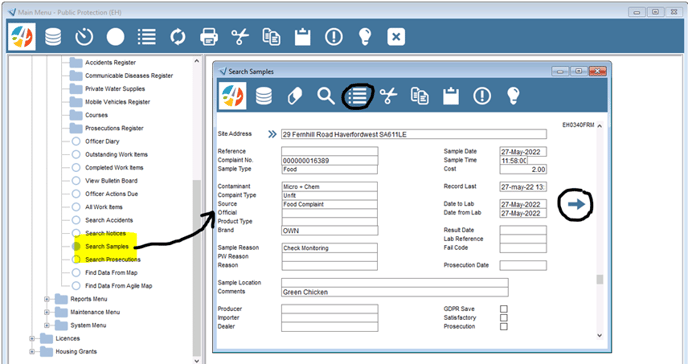The image size is (688, 364).
Task: Open list results icon in Search Samples toolbar
Action: [357, 96]
